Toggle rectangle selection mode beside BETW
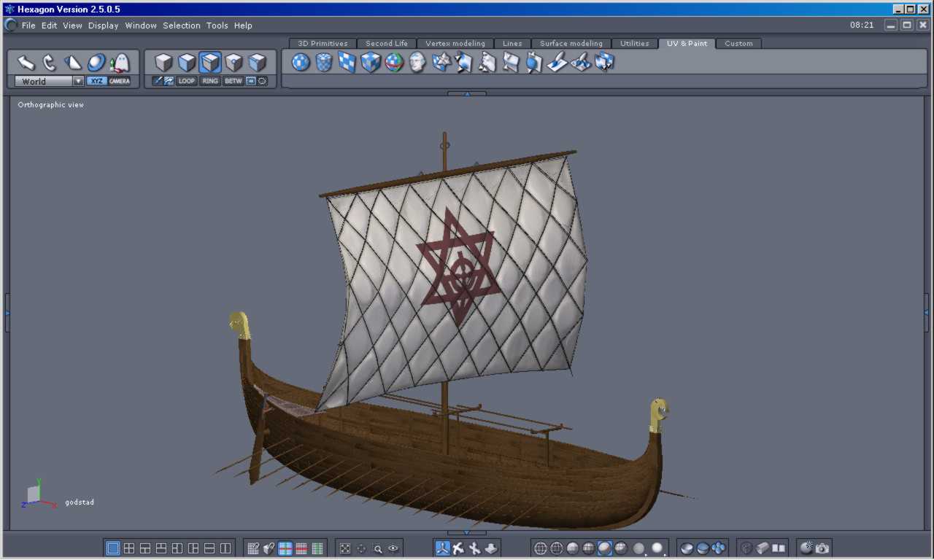The width and height of the screenshot is (934, 560). (x=251, y=81)
